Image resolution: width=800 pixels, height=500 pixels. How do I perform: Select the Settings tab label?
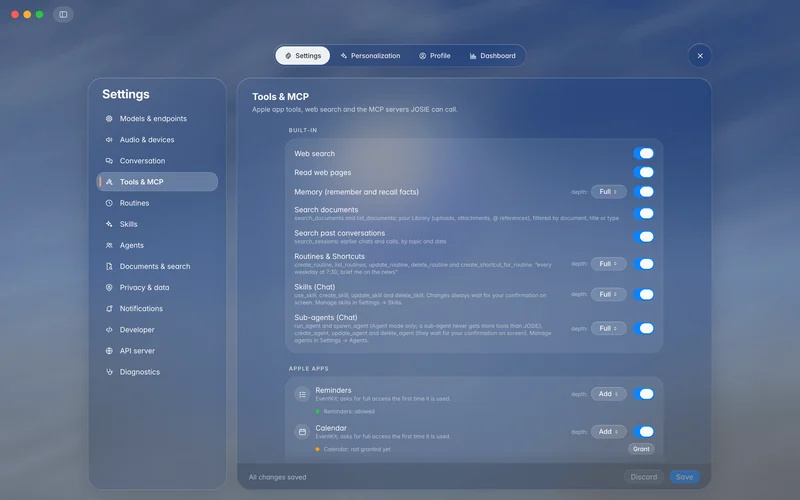pos(308,56)
